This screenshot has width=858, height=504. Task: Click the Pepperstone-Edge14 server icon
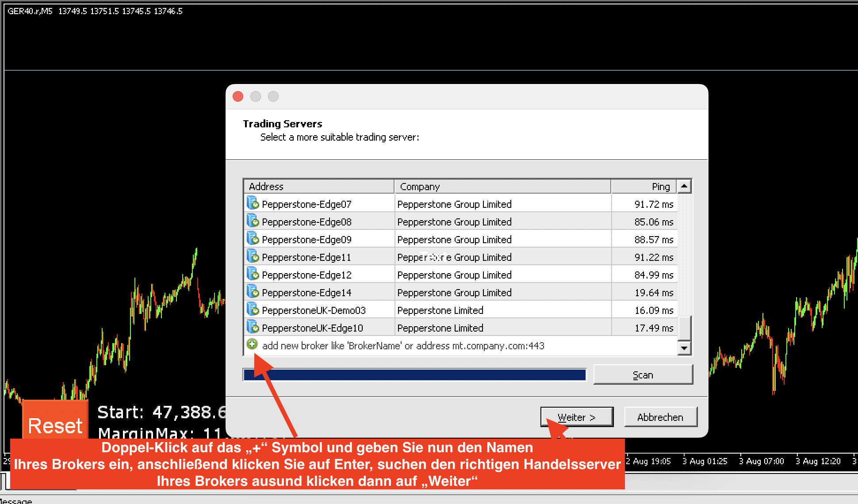253,291
